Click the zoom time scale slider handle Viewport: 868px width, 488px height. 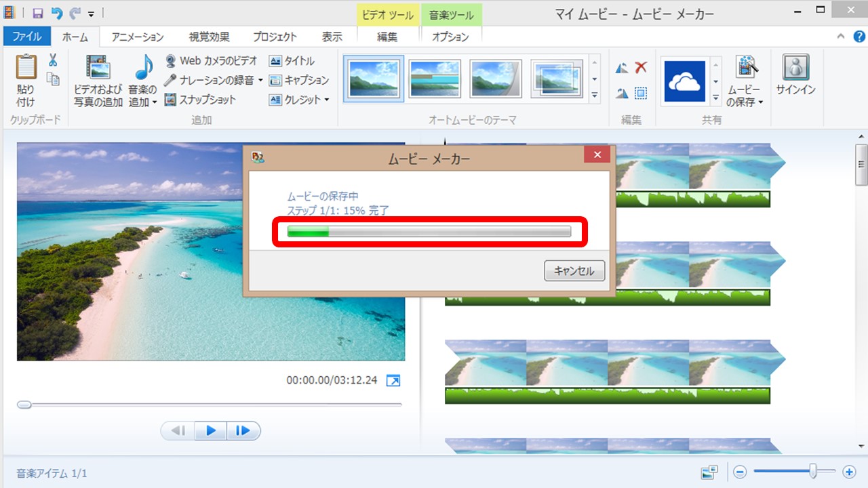[814, 471]
